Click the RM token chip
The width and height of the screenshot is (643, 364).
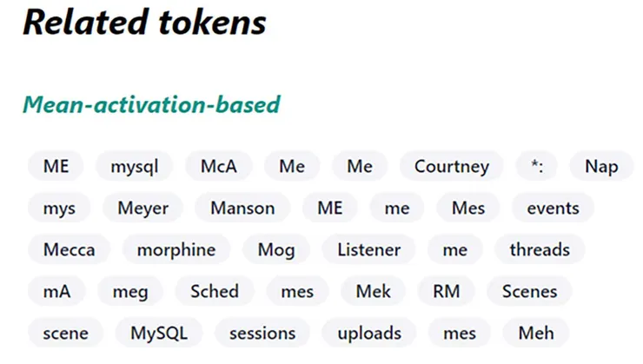click(x=447, y=291)
